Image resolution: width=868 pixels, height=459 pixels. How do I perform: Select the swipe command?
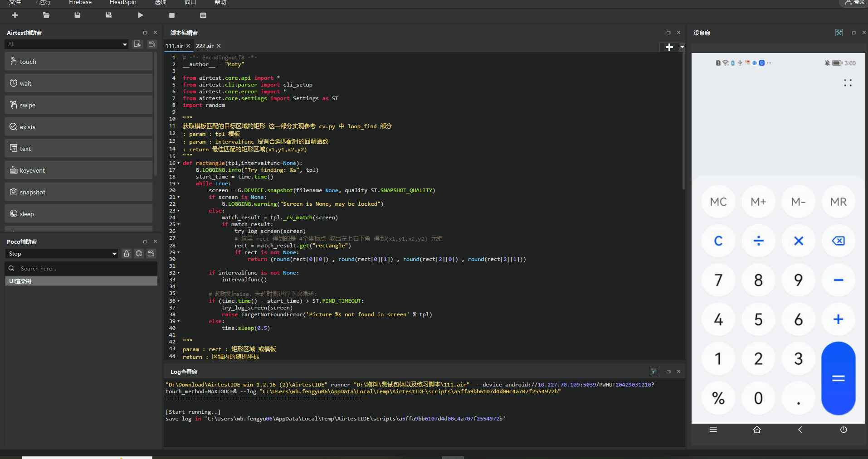tap(78, 105)
